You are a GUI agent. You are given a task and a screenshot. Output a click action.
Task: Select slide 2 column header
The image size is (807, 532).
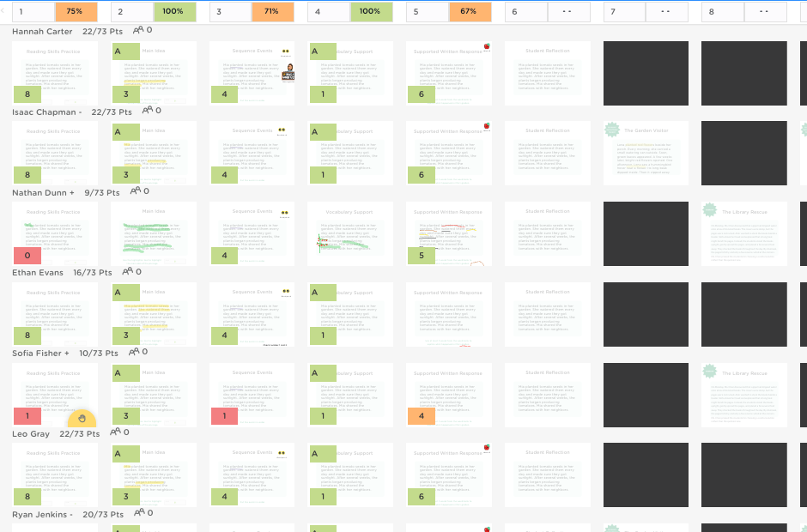point(132,11)
